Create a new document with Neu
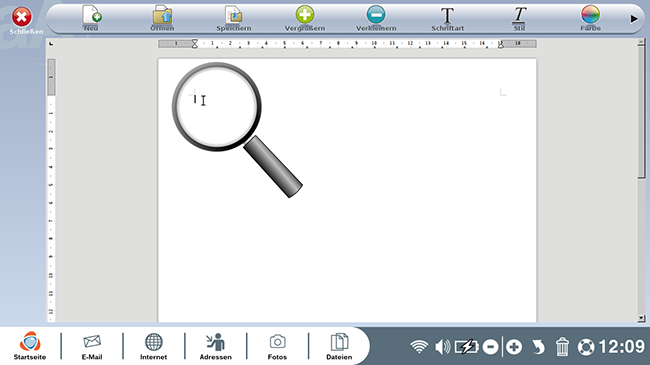The width and height of the screenshot is (650, 365). [x=92, y=18]
